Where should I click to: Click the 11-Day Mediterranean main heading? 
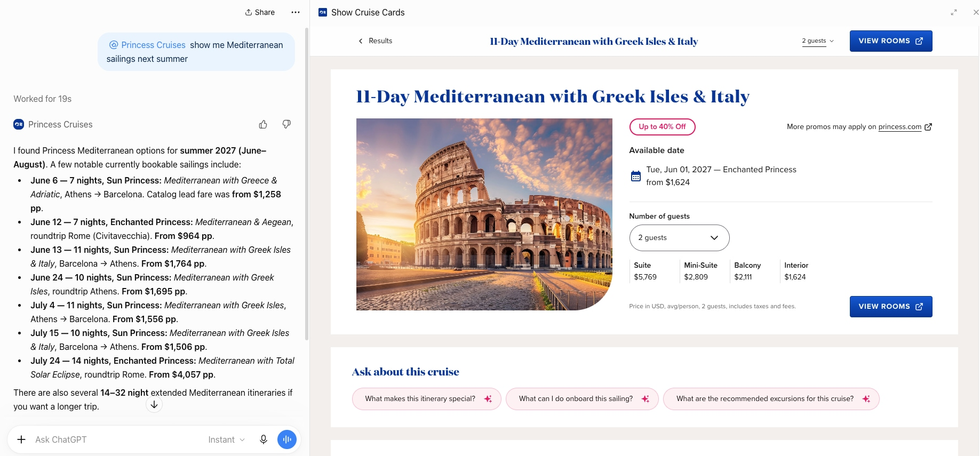coord(553,97)
